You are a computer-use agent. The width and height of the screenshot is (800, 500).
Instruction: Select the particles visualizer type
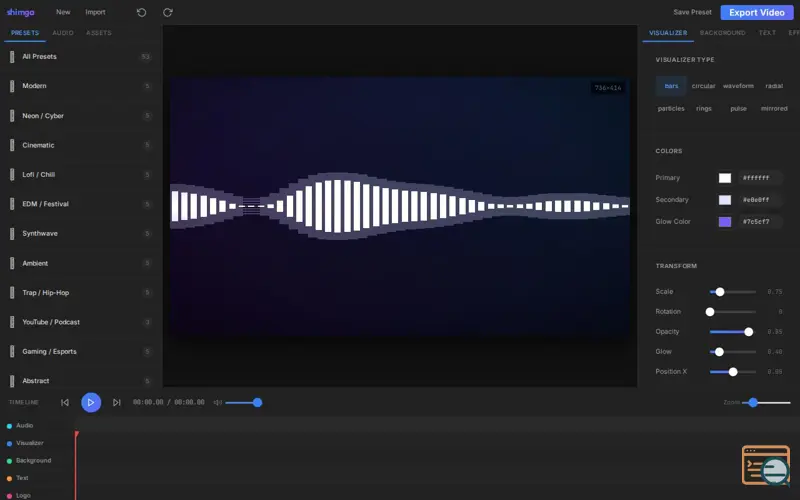(x=671, y=109)
